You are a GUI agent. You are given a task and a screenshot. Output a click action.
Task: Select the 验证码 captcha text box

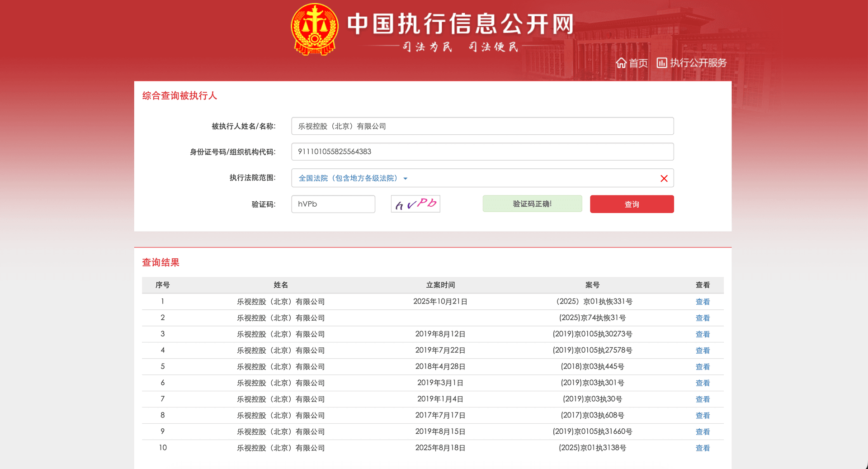pyautogui.click(x=333, y=204)
